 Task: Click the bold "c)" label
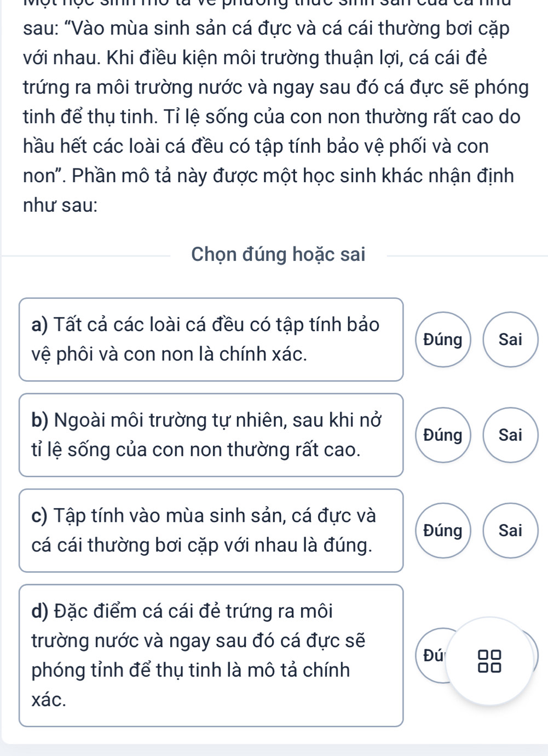pyautogui.click(x=39, y=516)
